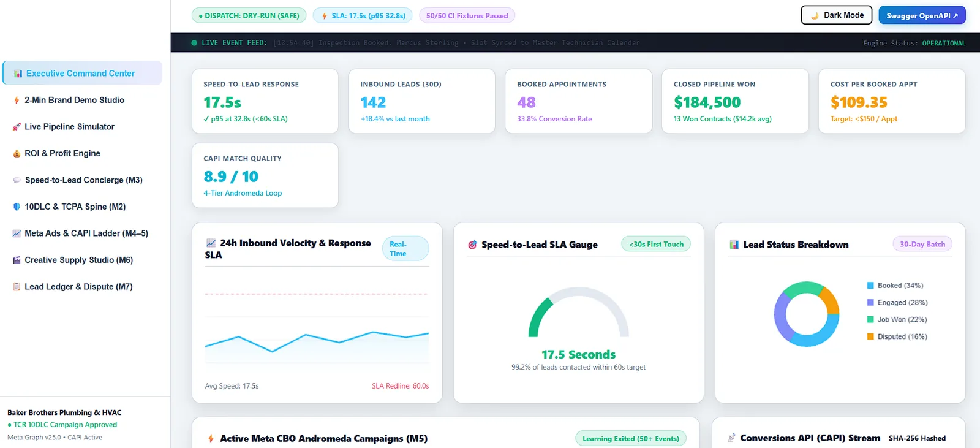Viewport: 980px width, 448px height.
Task: Click the bolt icon beside 2-Min Brand Demo Studio
Action: tap(17, 100)
